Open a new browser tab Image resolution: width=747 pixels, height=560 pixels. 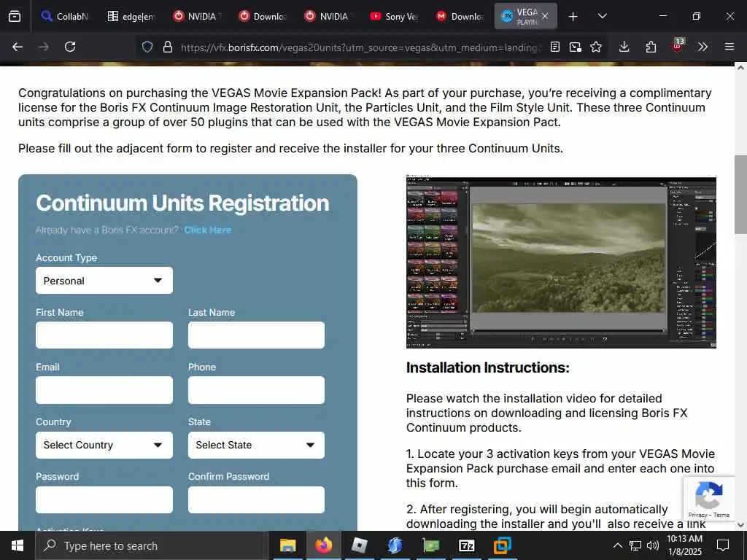click(573, 17)
